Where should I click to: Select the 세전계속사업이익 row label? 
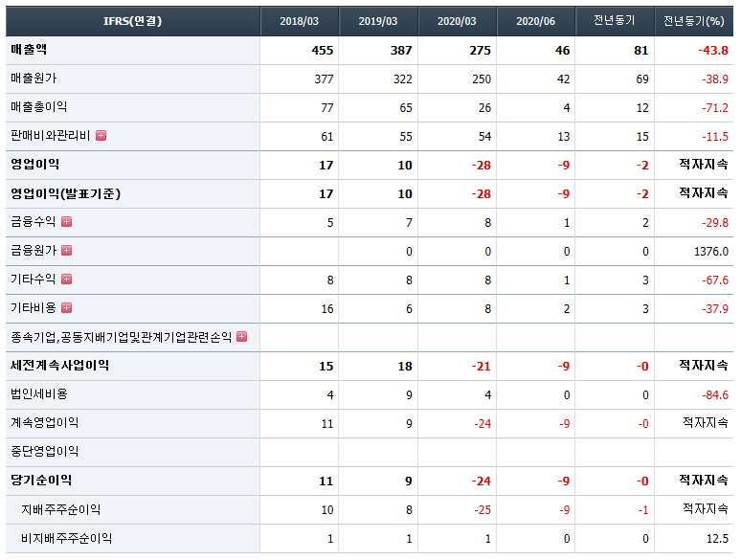[x=60, y=366]
